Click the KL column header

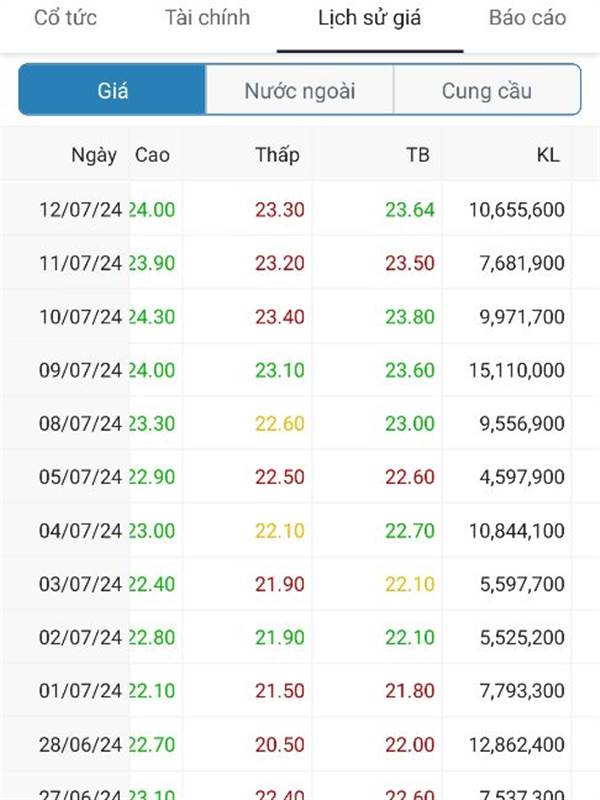[x=548, y=155]
